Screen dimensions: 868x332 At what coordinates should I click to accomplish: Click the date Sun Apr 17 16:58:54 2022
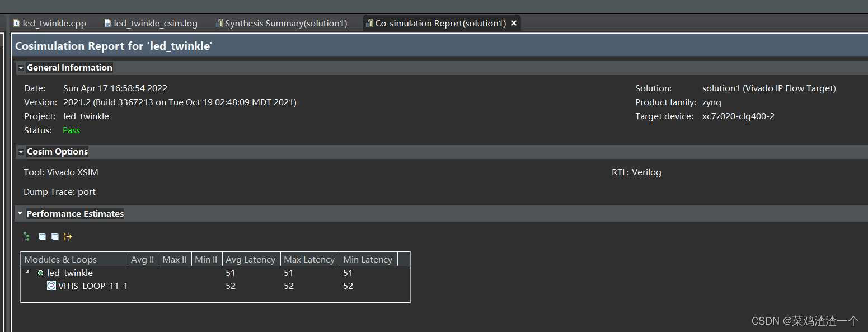click(x=115, y=88)
